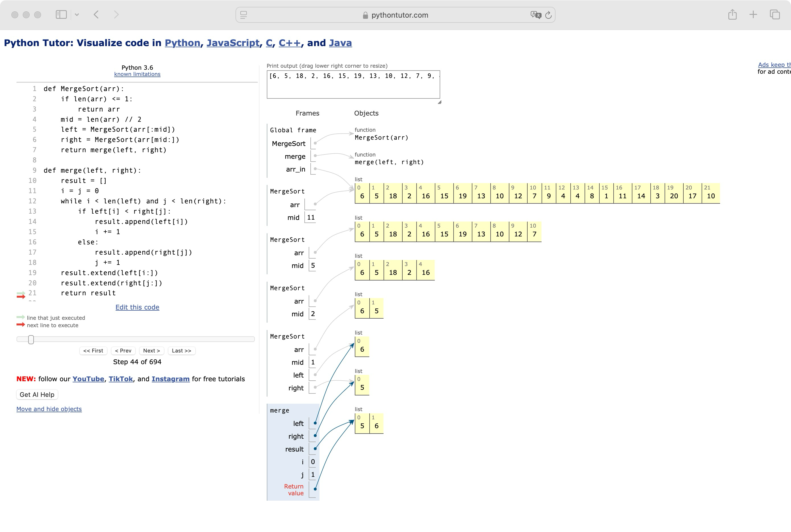Open a new tab with the plus icon
The width and height of the screenshot is (791, 532).
point(753,15)
